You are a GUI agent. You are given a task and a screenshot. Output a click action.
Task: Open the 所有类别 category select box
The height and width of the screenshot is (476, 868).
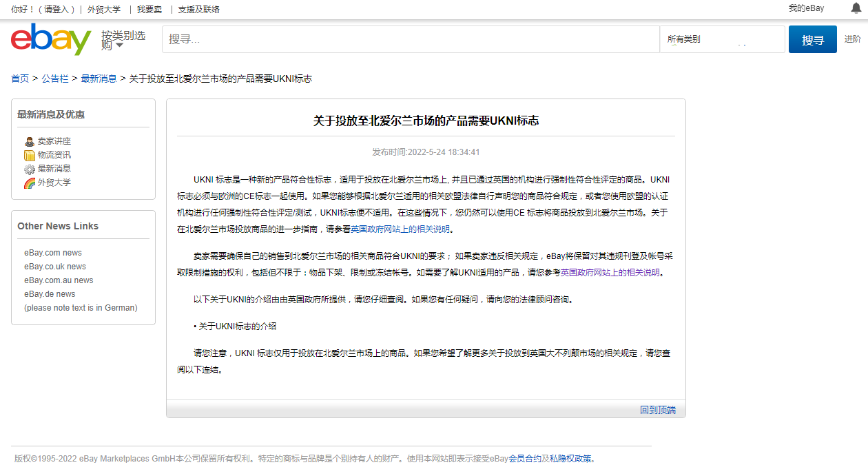click(721, 39)
